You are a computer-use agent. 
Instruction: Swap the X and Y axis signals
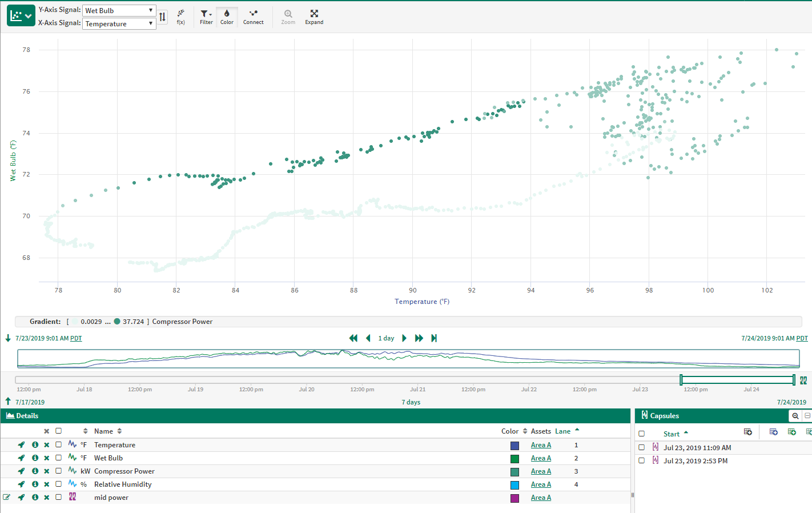163,17
